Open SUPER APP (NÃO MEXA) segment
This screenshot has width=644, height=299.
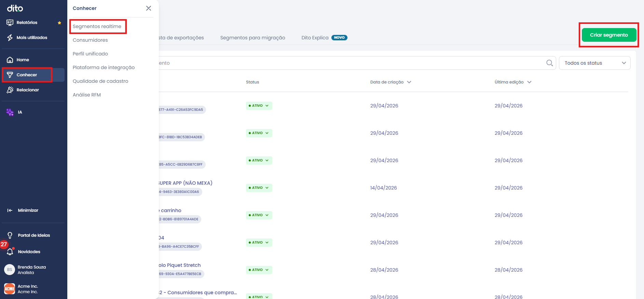pos(186,183)
